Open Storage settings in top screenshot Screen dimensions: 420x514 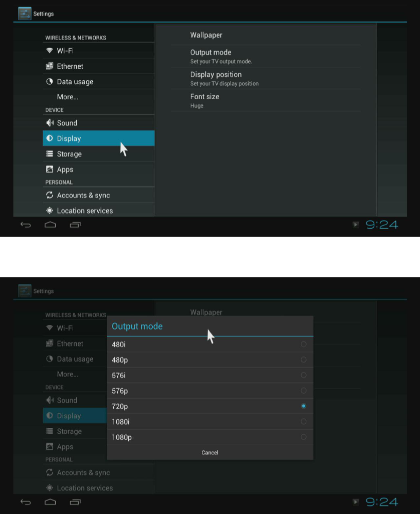point(99,154)
